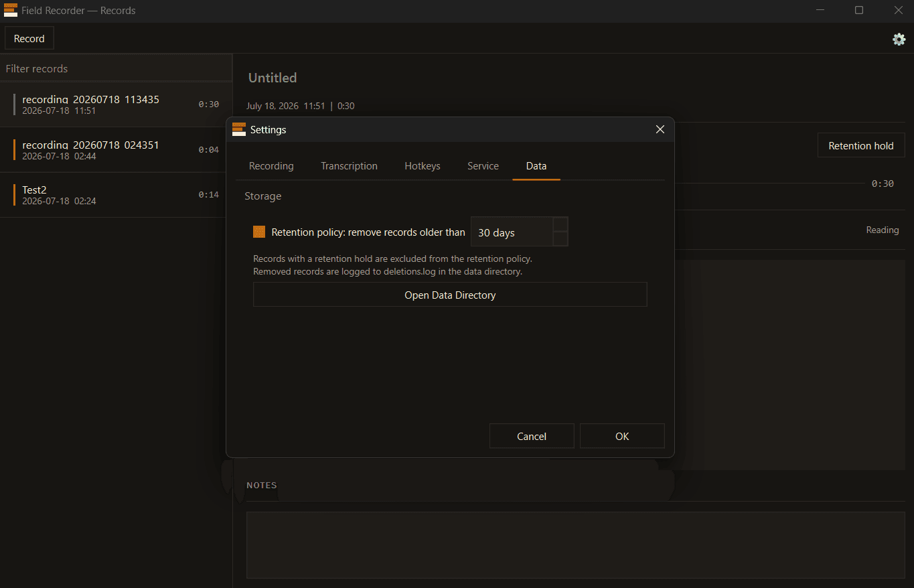The width and height of the screenshot is (914, 588).
Task: Switch to the Transcription tab
Action: pyautogui.click(x=349, y=166)
